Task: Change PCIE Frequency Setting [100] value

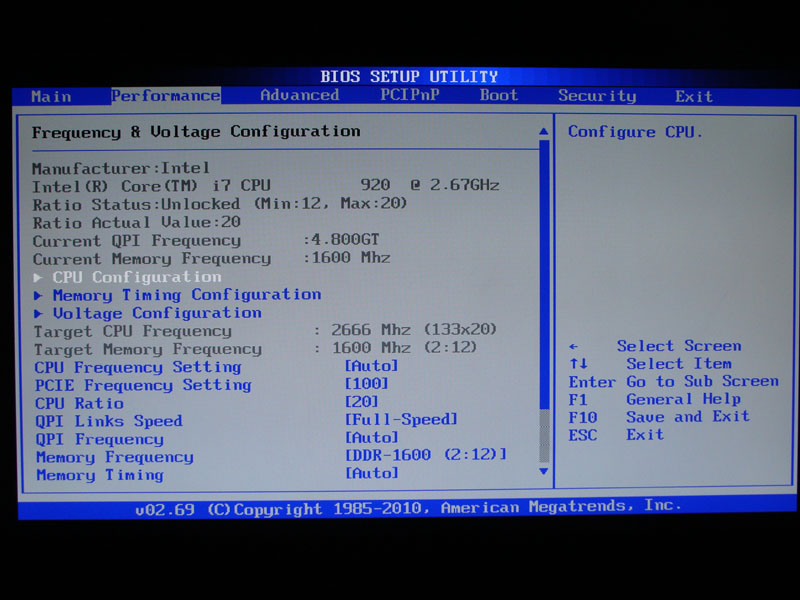Action: pos(366,384)
